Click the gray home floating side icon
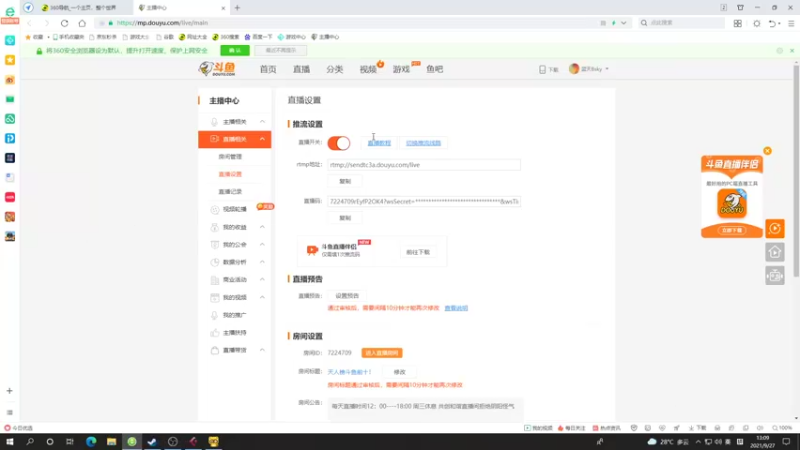The image size is (800, 450). click(775, 252)
